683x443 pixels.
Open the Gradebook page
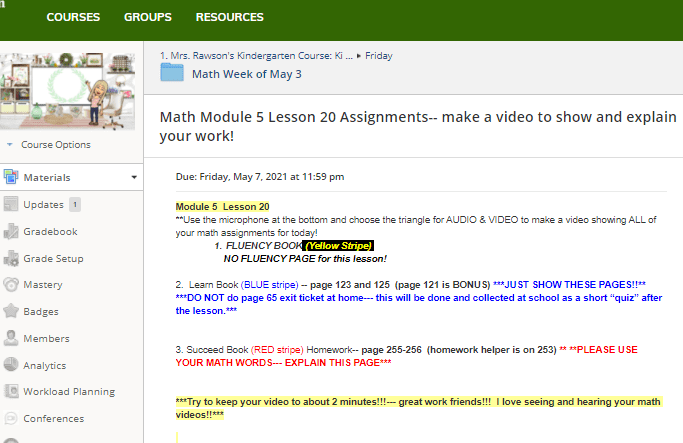click(x=51, y=231)
